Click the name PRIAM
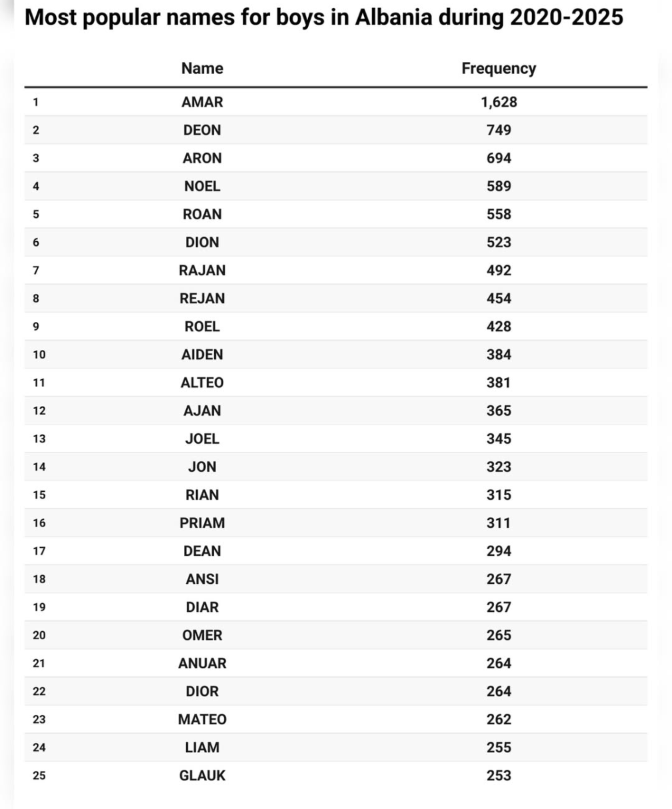The height and width of the screenshot is (809, 672). tap(202, 523)
